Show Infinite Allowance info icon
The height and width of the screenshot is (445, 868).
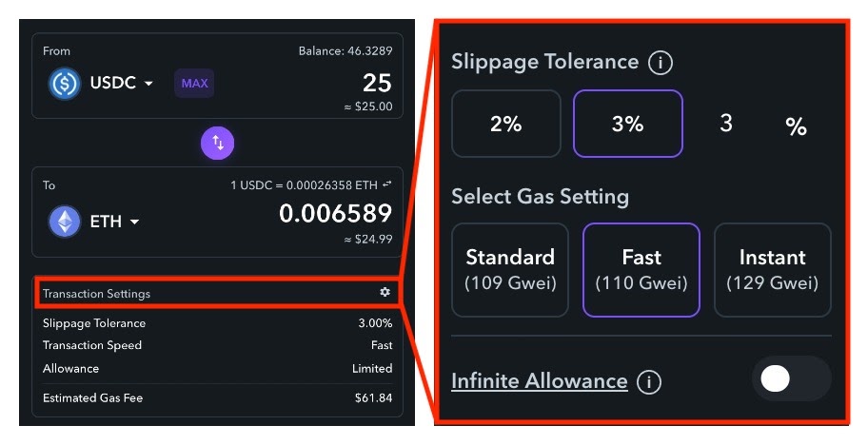[x=649, y=381]
